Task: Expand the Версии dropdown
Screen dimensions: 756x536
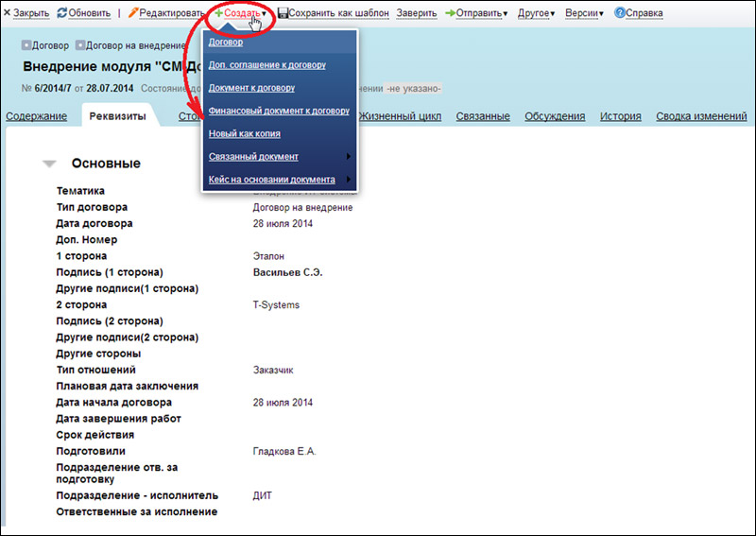Action: pyautogui.click(x=584, y=13)
